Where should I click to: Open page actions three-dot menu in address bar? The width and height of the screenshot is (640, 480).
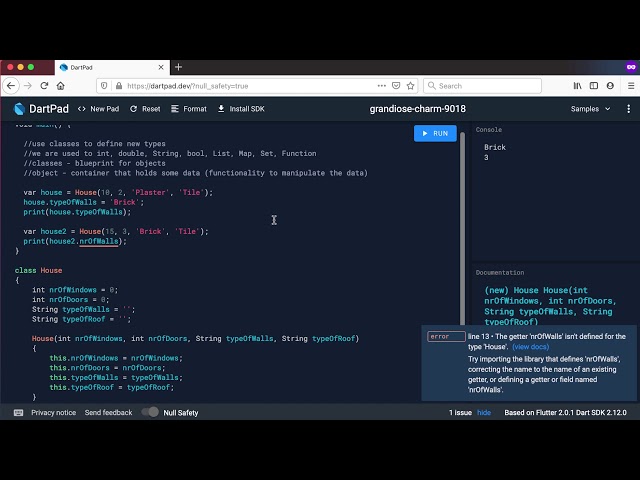coord(382,86)
